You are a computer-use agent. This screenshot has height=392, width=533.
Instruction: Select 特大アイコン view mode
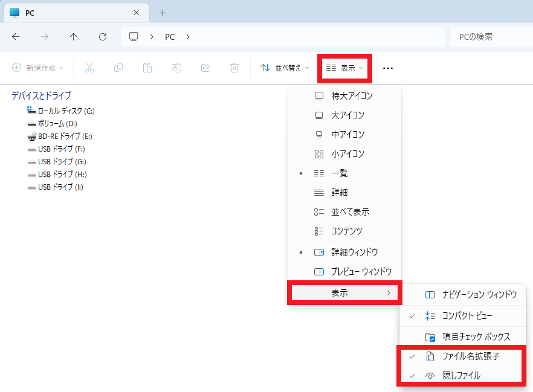351,96
